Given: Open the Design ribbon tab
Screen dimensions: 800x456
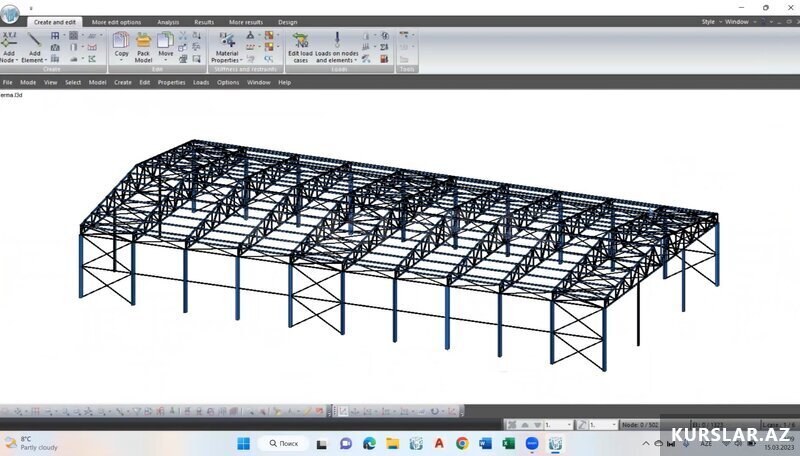Looking at the screenshot, I should click(x=287, y=21).
